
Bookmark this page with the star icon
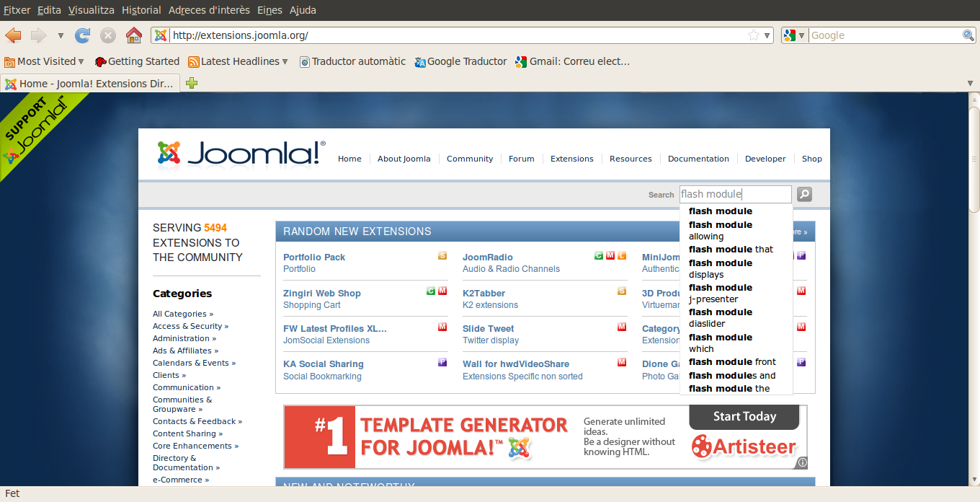tap(754, 35)
